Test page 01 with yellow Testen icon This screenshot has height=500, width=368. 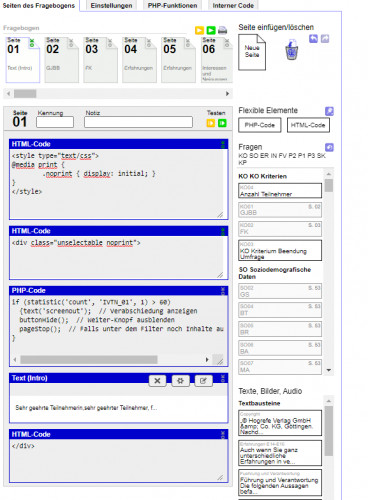211,123
